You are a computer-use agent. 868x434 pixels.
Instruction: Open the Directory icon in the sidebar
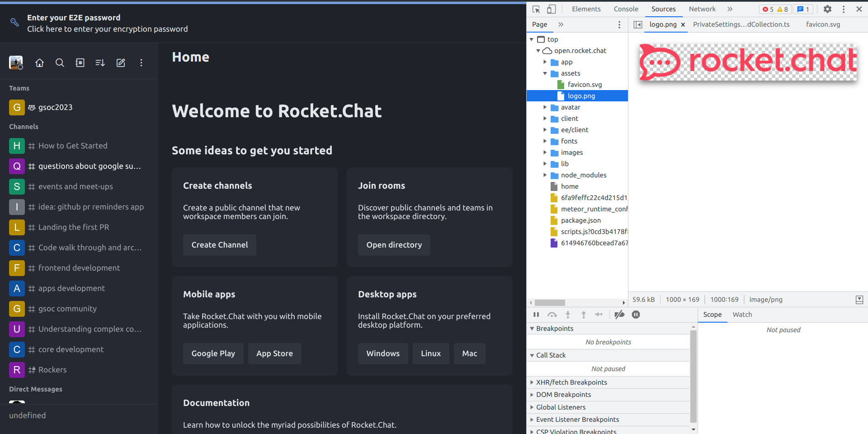(x=80, y=63)
